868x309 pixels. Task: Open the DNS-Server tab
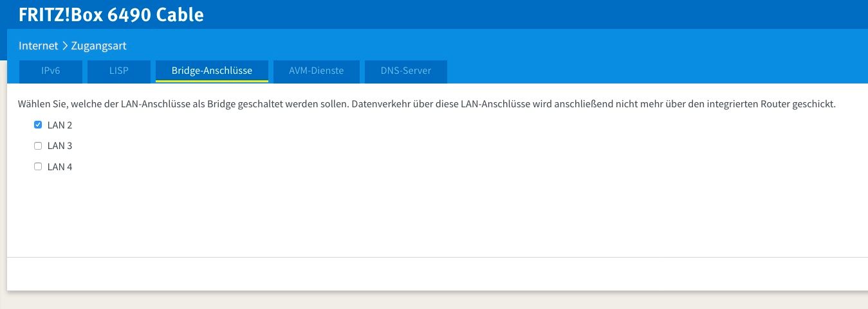click(x=405, y=71)
